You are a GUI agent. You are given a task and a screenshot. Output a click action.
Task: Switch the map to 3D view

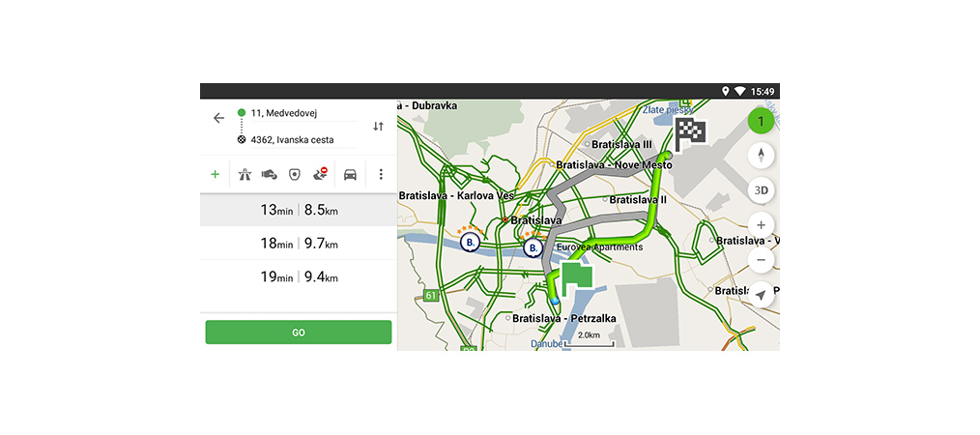(x=761, y=190)
